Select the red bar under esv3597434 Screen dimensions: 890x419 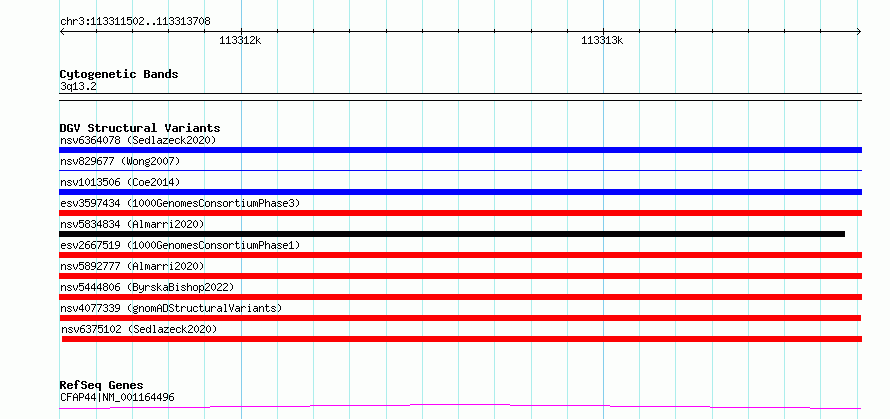point(460,213)
